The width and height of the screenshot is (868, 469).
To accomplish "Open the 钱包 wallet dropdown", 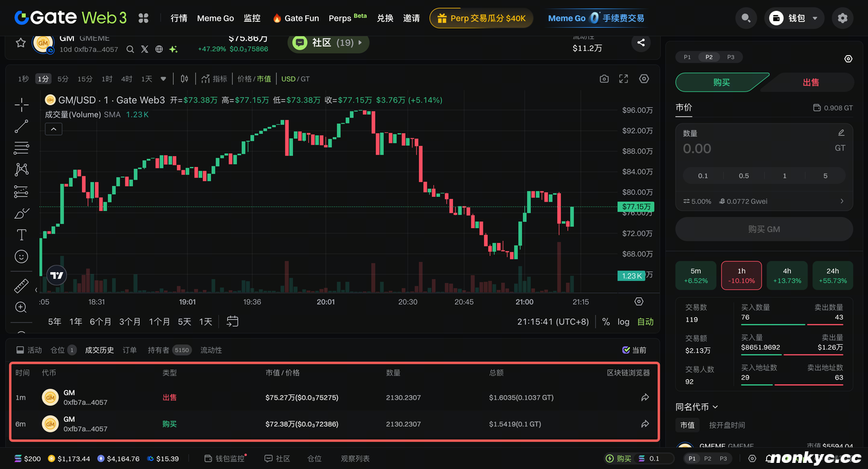I will click(795, 18).
